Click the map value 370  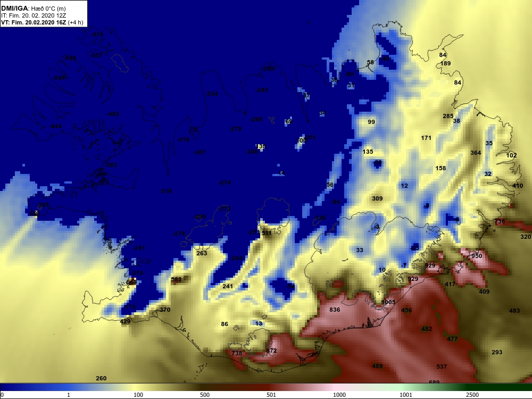pos(165,310)
